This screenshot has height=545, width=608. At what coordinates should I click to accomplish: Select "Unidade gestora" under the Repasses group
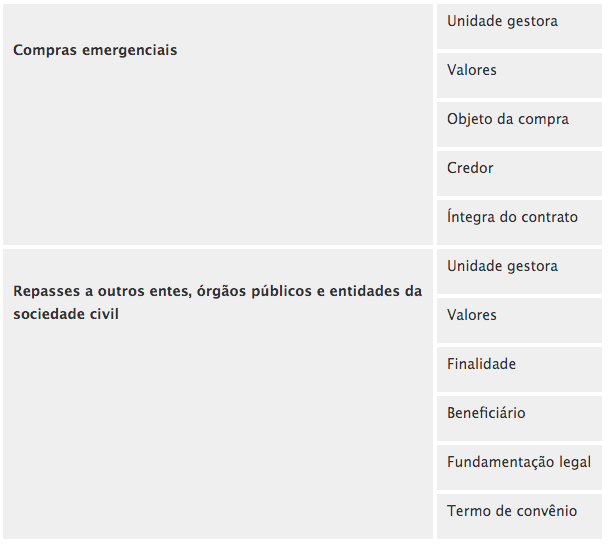click(x=502, y=266)
